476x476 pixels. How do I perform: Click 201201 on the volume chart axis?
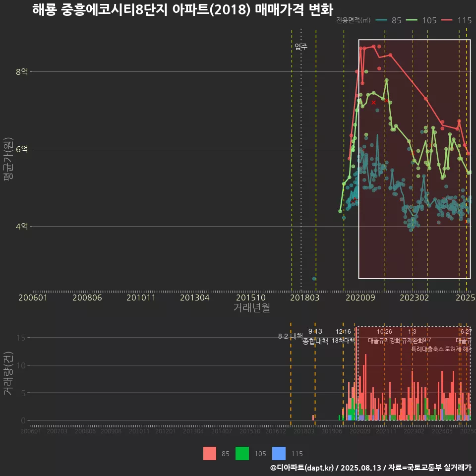coord(165,431)
